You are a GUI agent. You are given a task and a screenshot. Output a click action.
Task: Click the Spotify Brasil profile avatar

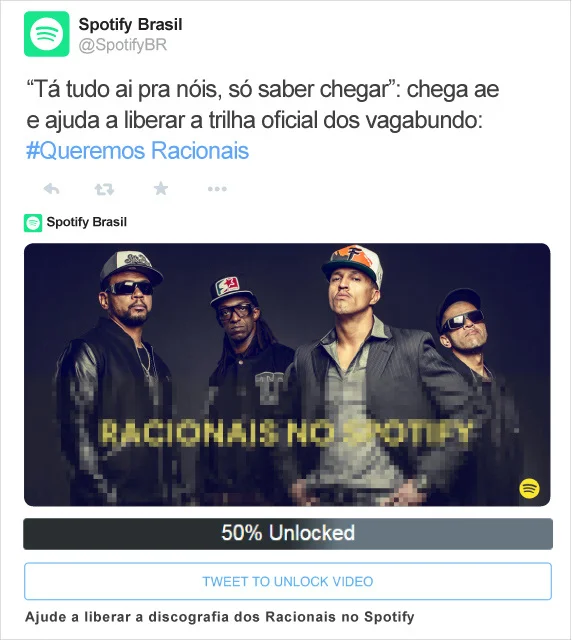click(47, 34)
